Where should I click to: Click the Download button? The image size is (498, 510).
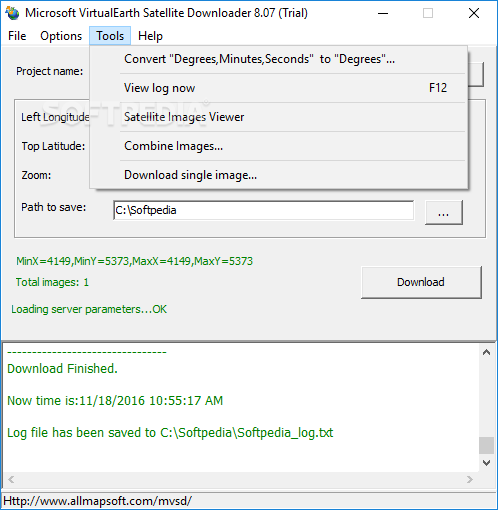tap(421, 282)
